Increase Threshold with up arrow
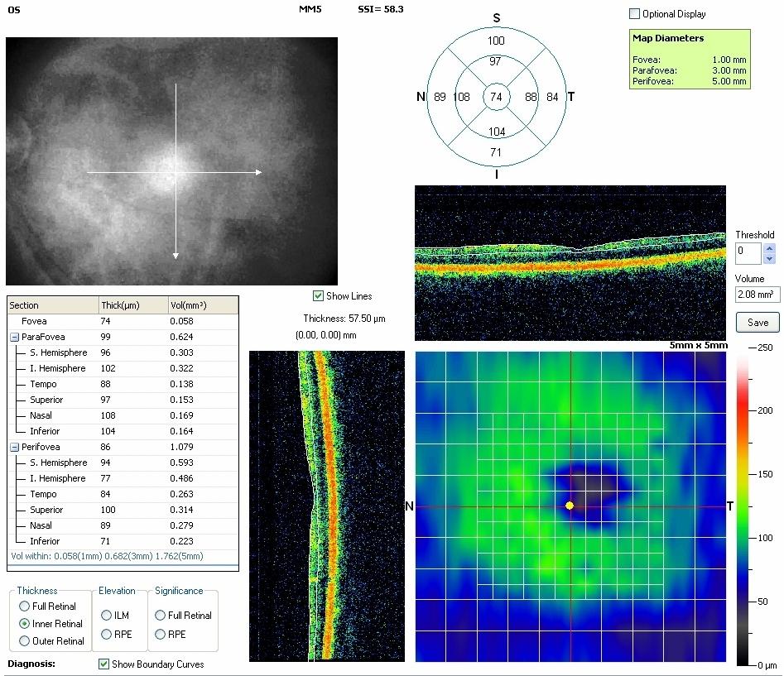Image resolution: width=784 pixels, height=676 pixels. pyautogui.click(x=770, y=247)
